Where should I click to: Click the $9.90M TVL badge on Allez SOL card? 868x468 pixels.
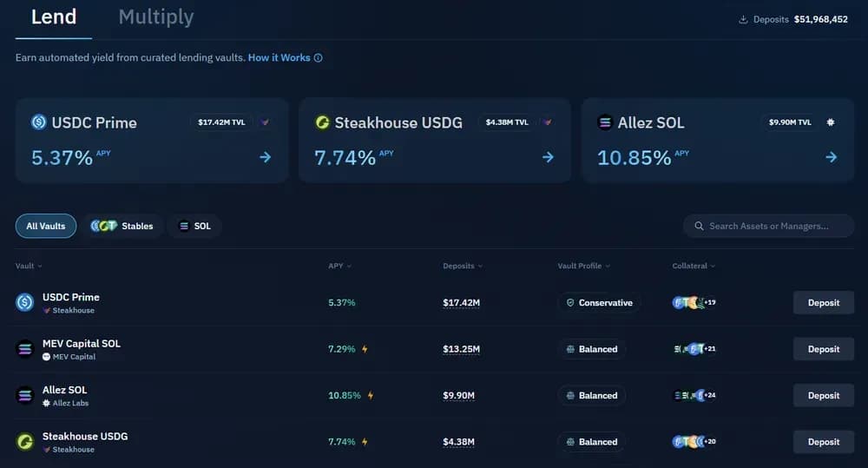click(x=790, y=122)
